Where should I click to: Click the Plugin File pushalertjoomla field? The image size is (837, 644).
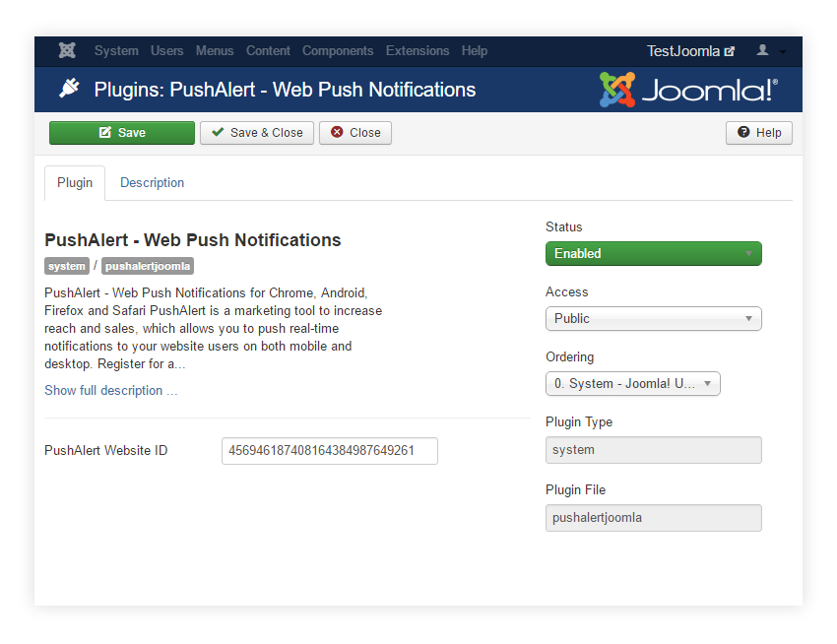(x=654, y=518)
